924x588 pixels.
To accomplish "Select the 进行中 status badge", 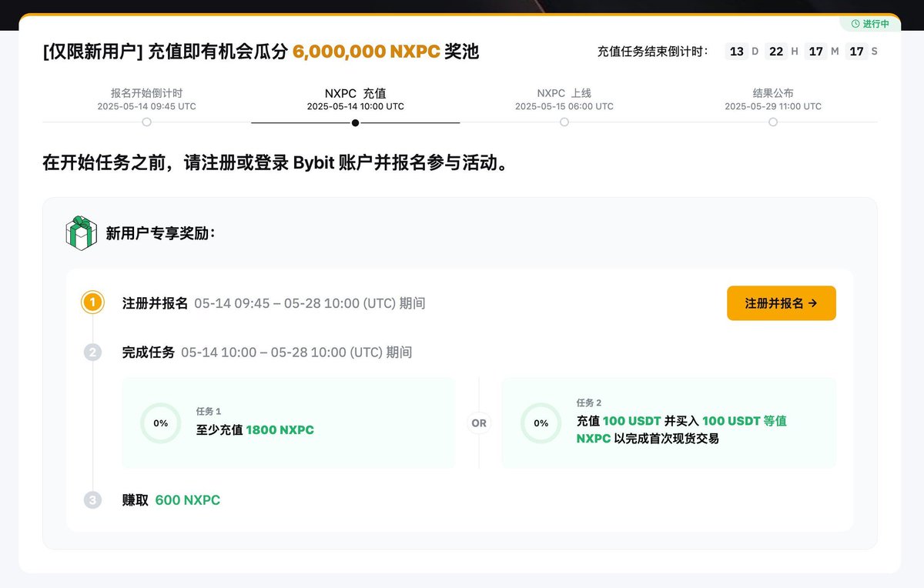I will click(870, 24).
